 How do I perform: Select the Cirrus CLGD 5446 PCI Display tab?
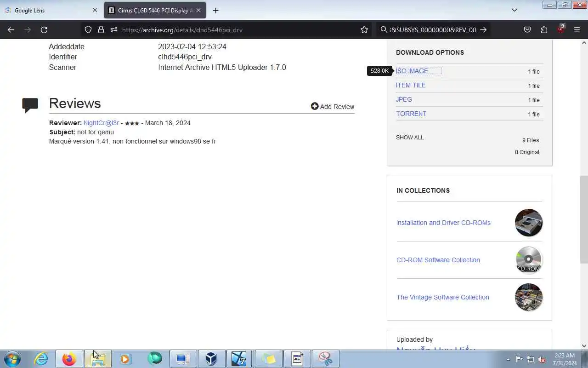(155, 10)
